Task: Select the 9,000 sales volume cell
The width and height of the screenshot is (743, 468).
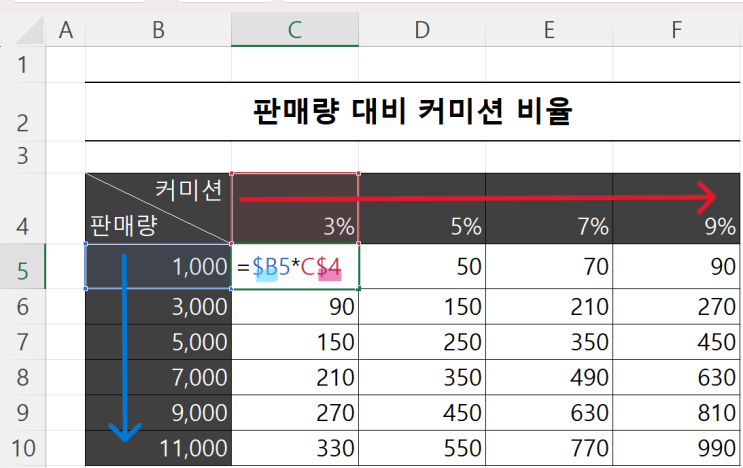Action: click(x=158, y=413)
